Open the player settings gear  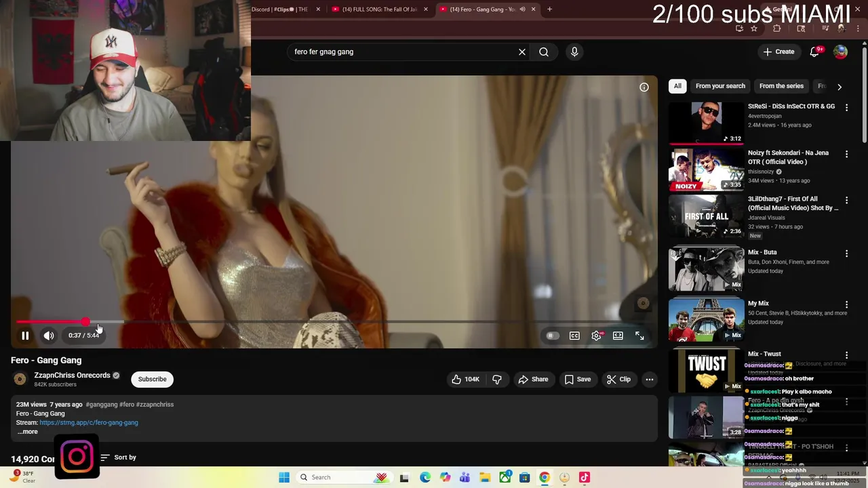pyautogui.click(x=596, y=335)
